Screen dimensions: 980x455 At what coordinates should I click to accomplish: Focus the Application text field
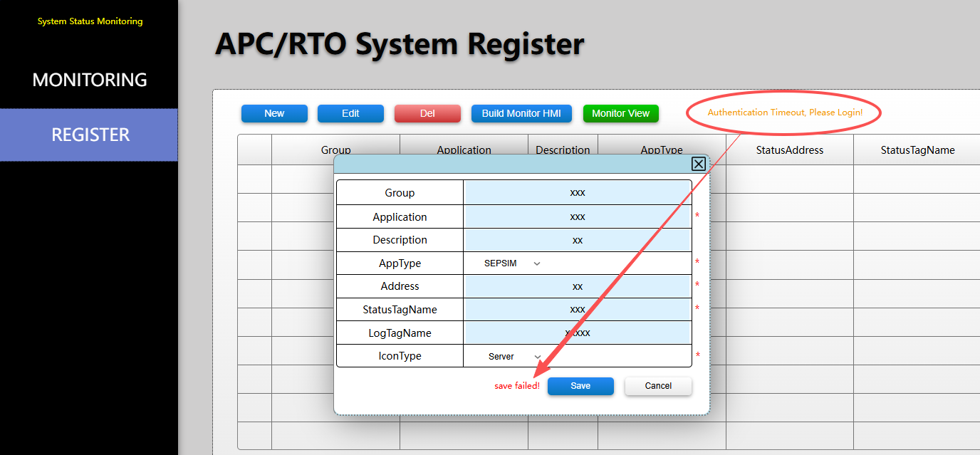point(577,216)
